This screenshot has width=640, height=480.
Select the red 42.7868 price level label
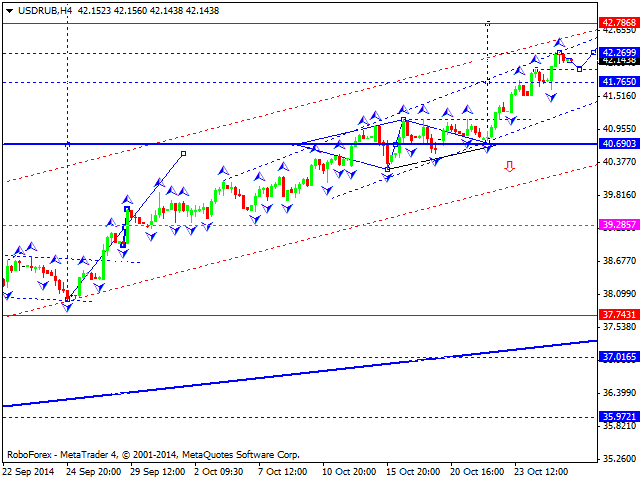(x=619, y=22)
